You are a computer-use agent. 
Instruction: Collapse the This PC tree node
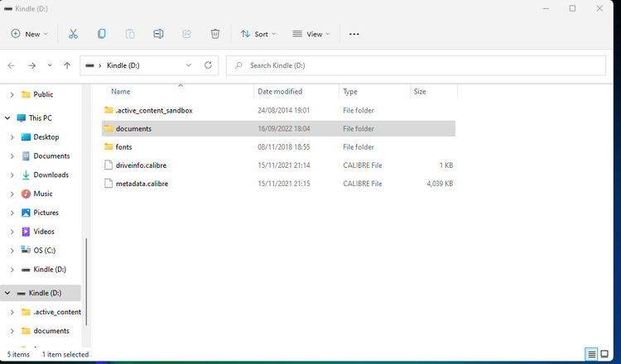[7, 118]
